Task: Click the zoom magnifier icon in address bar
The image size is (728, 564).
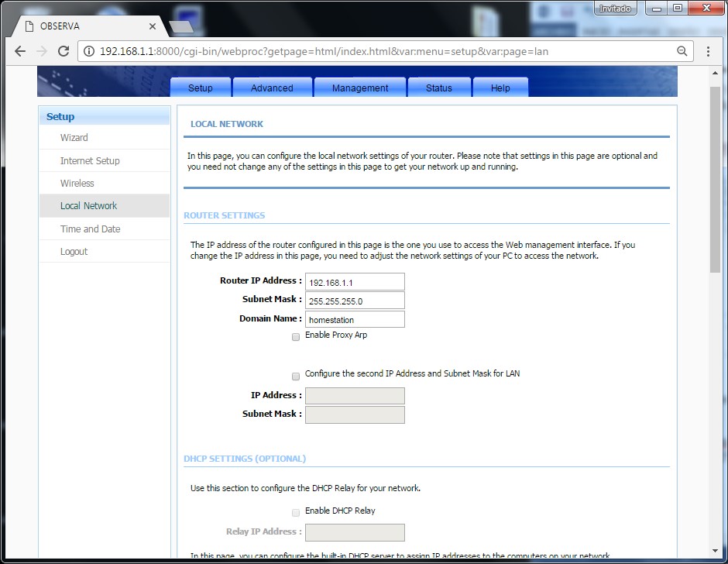Action: [682, 51]
